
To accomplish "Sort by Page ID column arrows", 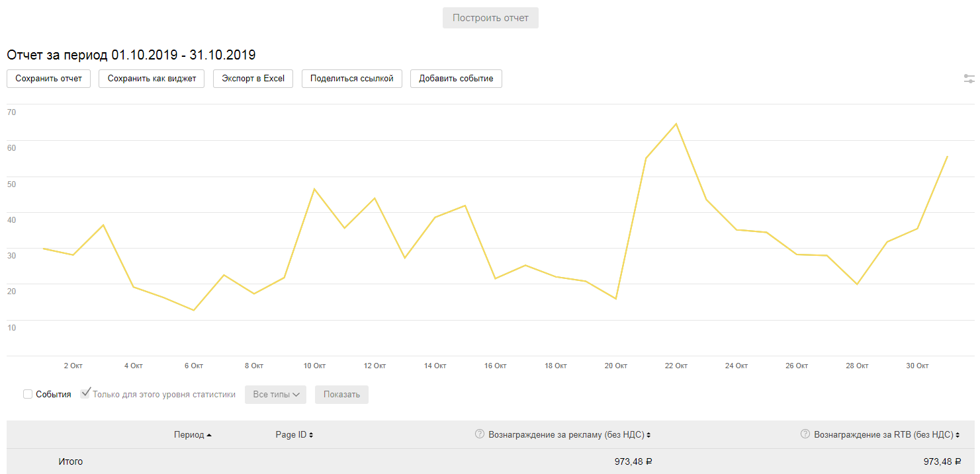I will click(x=311, y=435).
